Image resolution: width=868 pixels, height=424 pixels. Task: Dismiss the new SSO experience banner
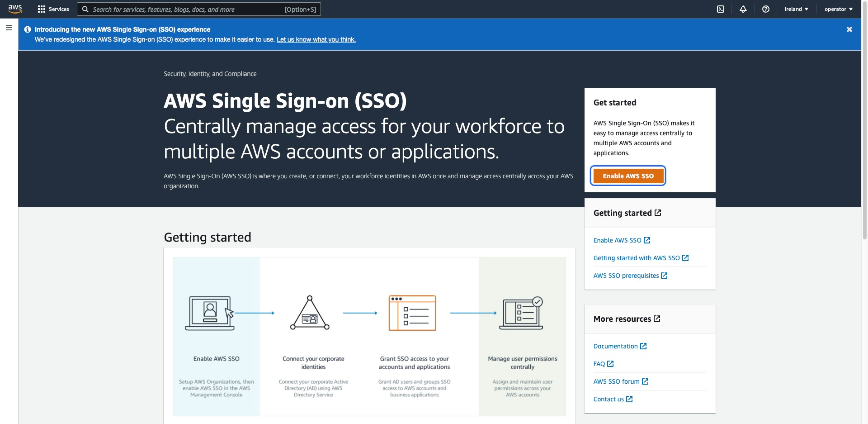pyautogui.click(x=849, y=29)
